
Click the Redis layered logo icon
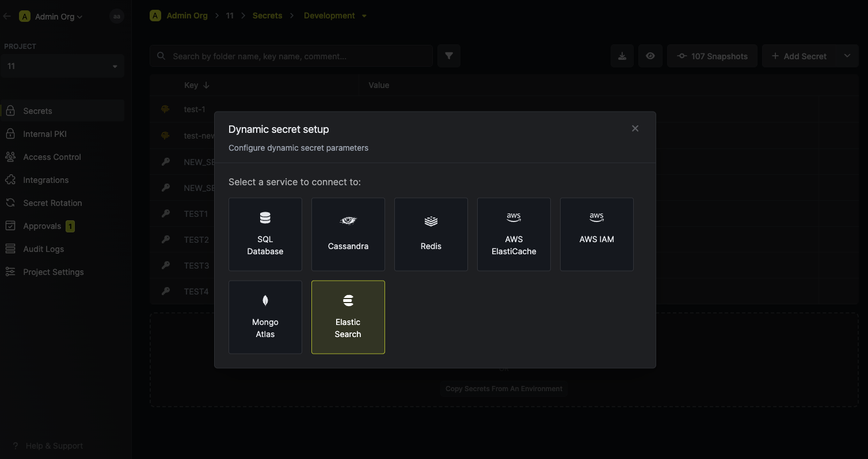point(431,220)
